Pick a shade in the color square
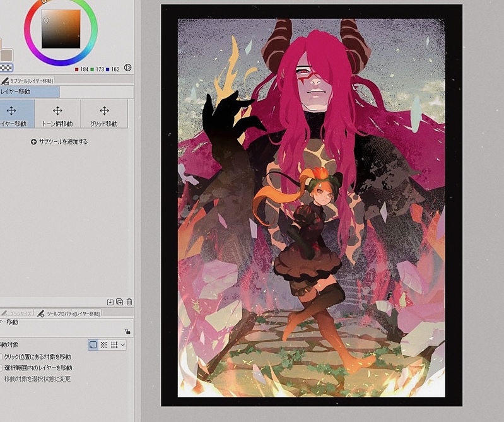The image size is (504, 422). pos(61,29)
